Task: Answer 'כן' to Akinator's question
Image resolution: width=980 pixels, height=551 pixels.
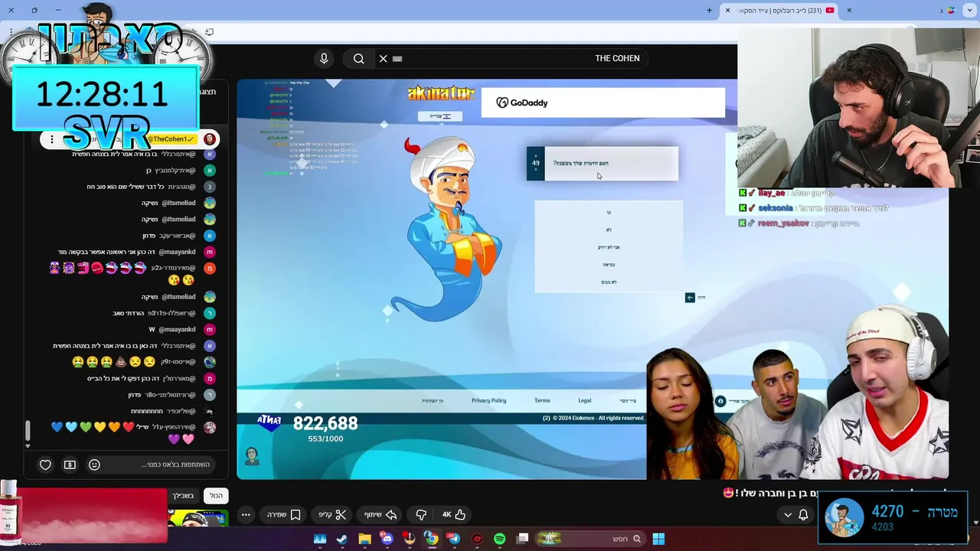Action: 609,212
